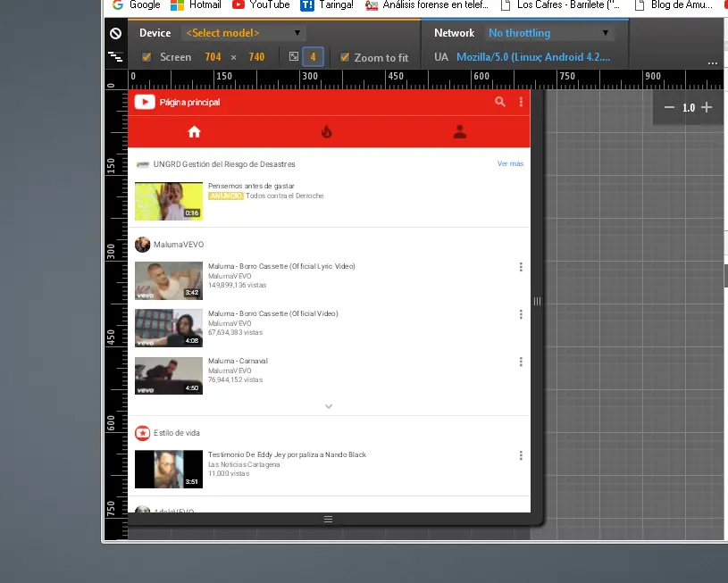Click the no-entry reset device icon

(115, 33)
